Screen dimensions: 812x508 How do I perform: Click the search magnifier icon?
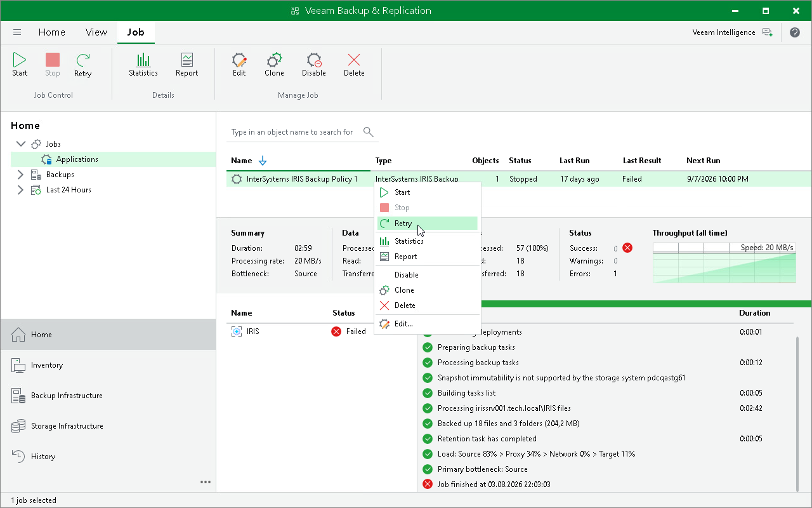click(x=368, y=132)
